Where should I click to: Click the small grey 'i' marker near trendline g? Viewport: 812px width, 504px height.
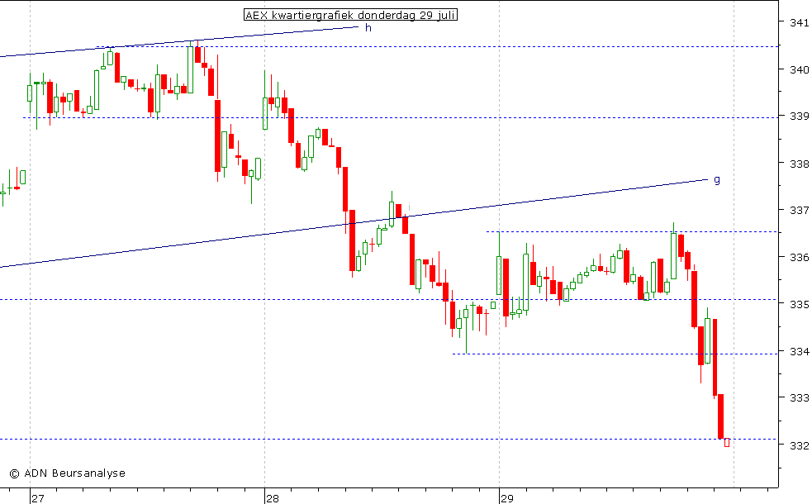409,207
